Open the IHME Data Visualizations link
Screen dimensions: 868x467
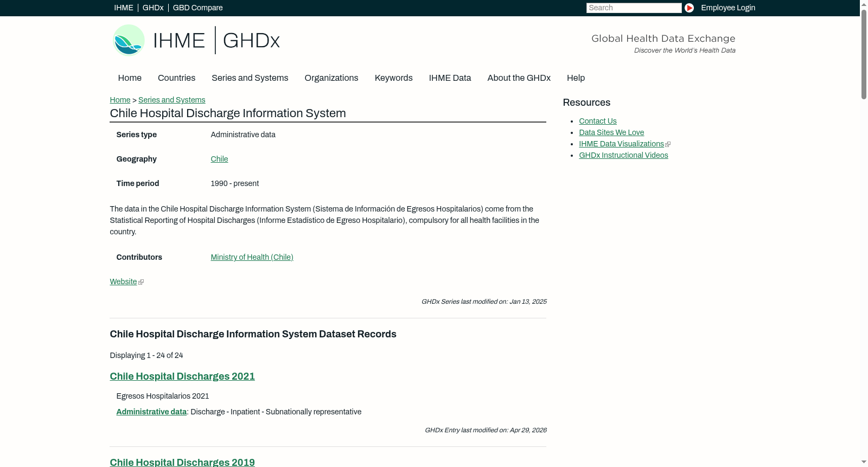tap(621, 144)
